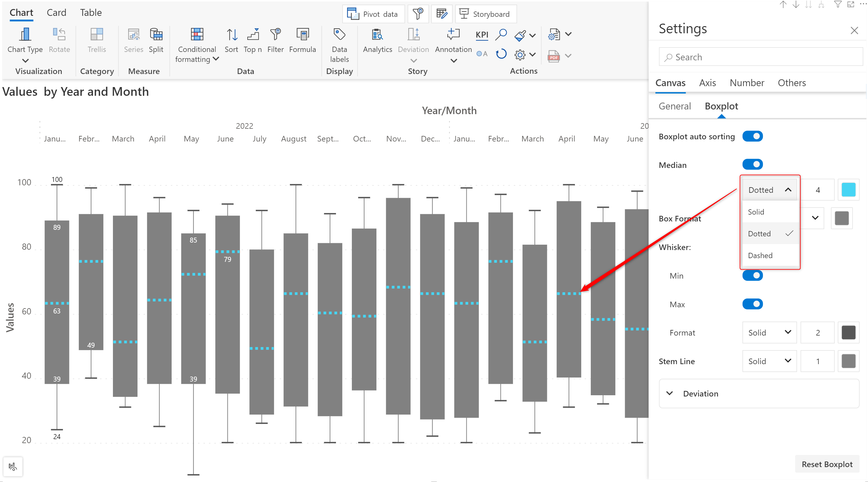Open the cyan median color swatch
The width and height of the screenshot is (868, 482).
848,190
